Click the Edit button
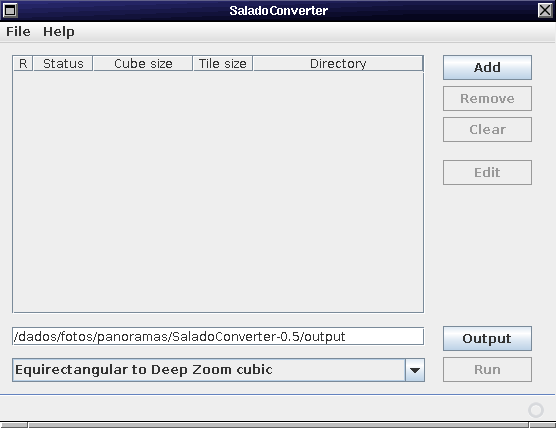 pos(487,172)
